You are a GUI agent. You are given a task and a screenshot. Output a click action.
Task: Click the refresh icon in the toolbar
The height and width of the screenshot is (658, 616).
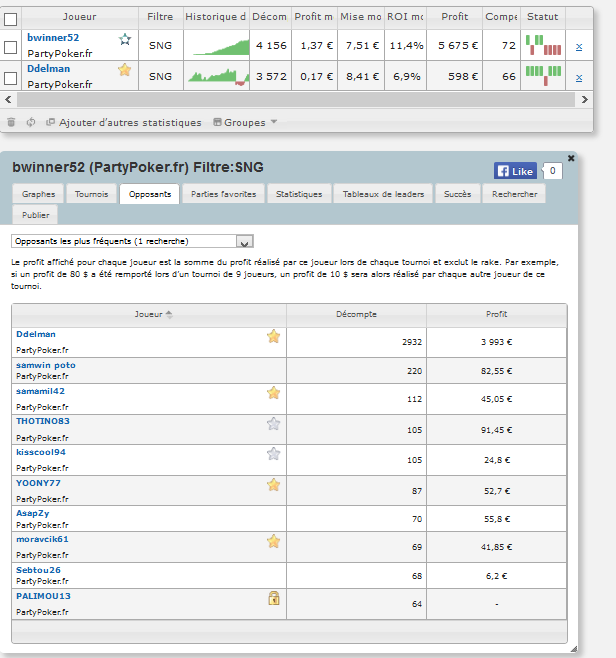(31, 122)
